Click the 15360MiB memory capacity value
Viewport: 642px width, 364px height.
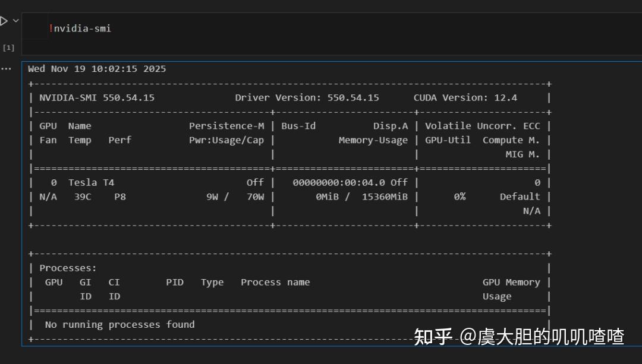tap(384, 197)
